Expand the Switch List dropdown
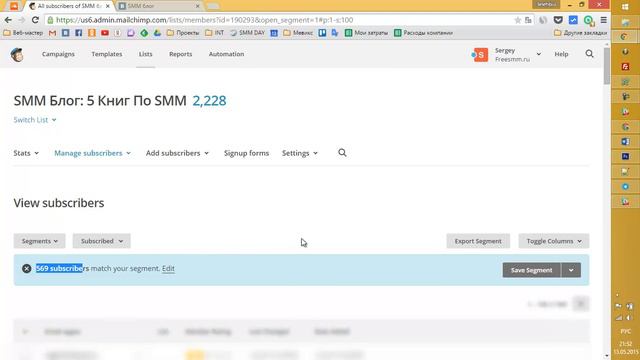This screenshot has height=360, width=640. coord(35,120)
